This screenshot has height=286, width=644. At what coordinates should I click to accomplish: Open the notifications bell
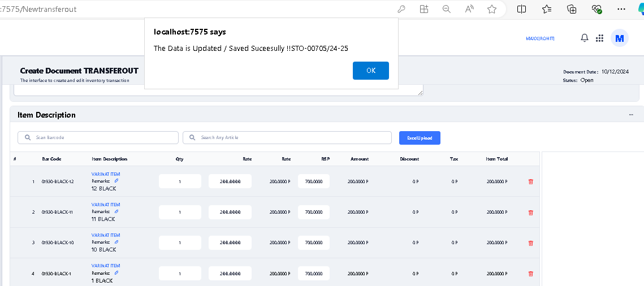coord(585,38)
